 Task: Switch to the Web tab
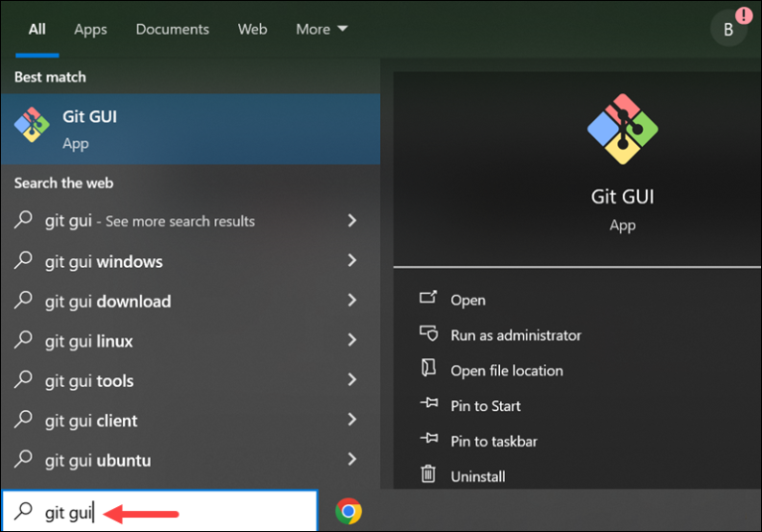click(252, 29)
